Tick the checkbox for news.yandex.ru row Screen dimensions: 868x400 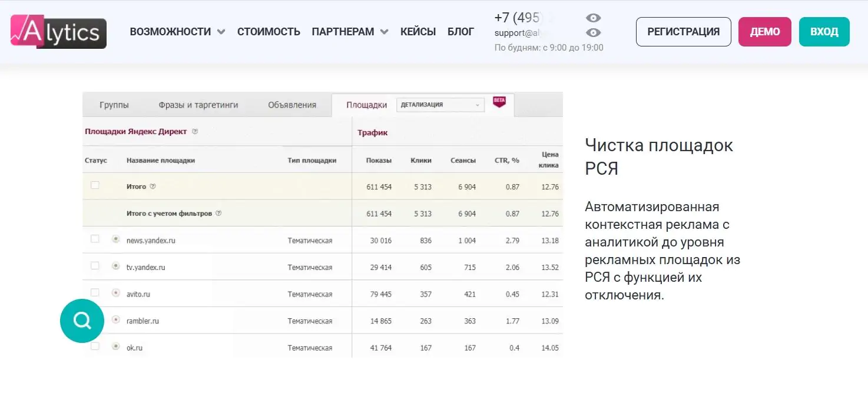[x=95, y=239]
